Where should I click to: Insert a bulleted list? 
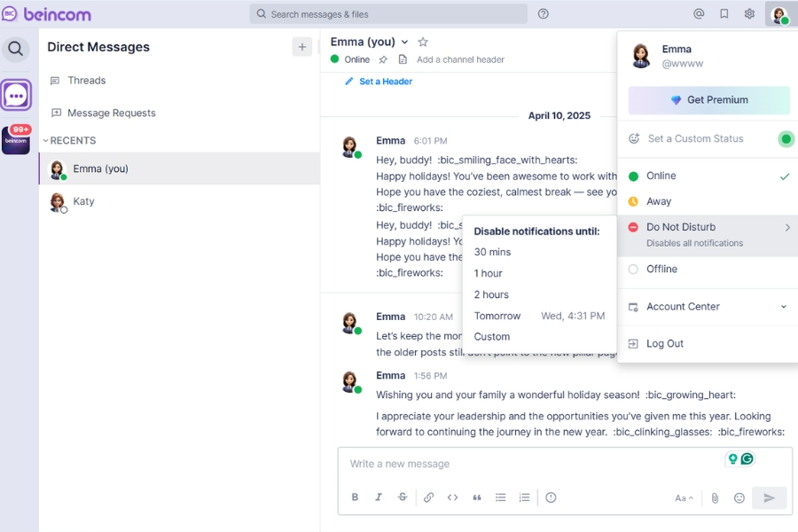point(501,497)
